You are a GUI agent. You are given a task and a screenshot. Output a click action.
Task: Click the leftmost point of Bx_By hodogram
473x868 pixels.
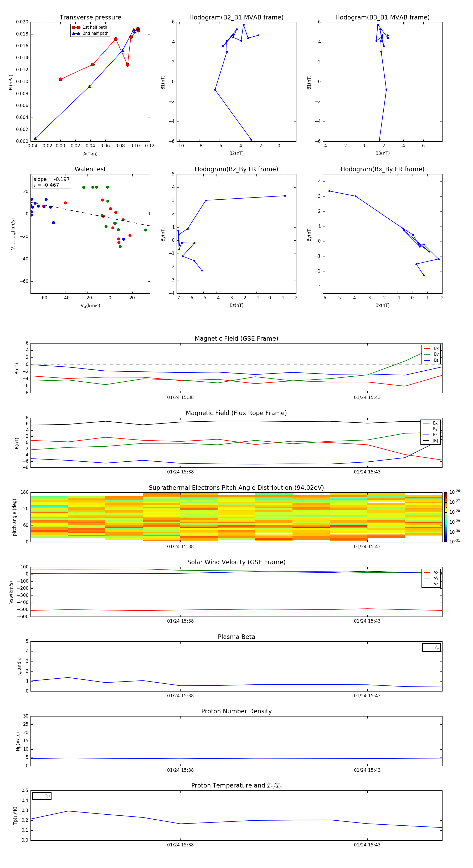[329, 191]
